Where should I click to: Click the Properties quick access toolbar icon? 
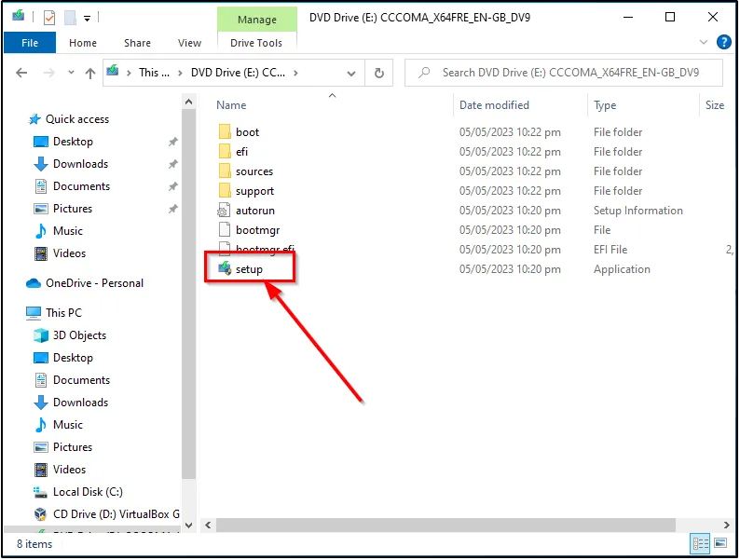49,18
